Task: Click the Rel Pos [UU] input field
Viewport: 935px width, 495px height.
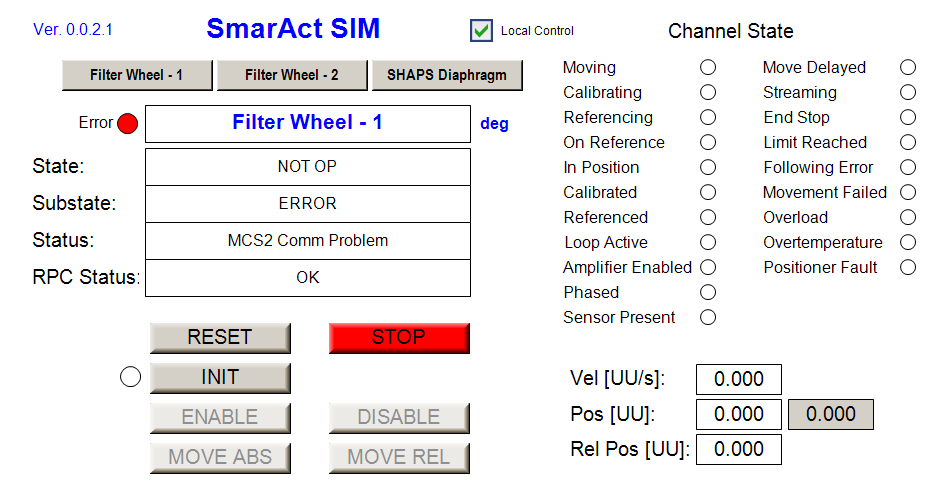Action: 739,450
